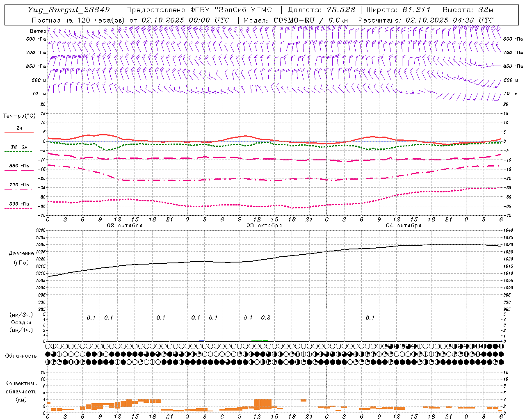Click the provider text ФГБУ "ЗапСиб УГМС"
Image resolution: width=525 pixels, height=420 pixels.
[x=233, y=10]
